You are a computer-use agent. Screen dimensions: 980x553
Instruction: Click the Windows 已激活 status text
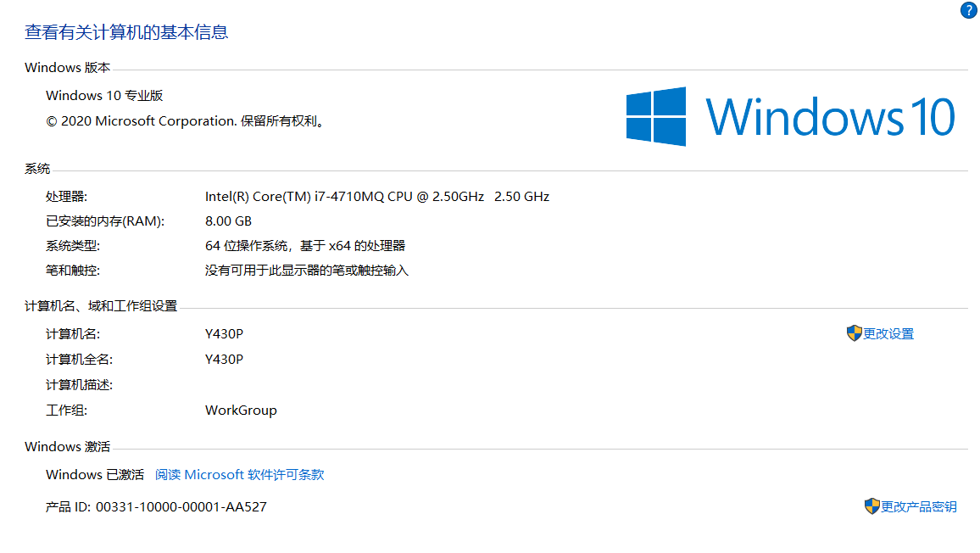coord(95,475)
